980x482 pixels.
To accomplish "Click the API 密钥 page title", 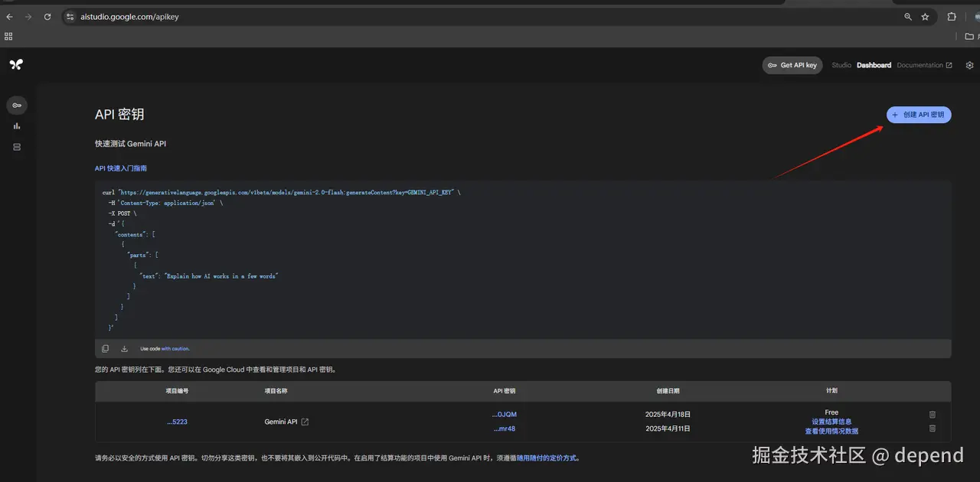I will point(119,114).
